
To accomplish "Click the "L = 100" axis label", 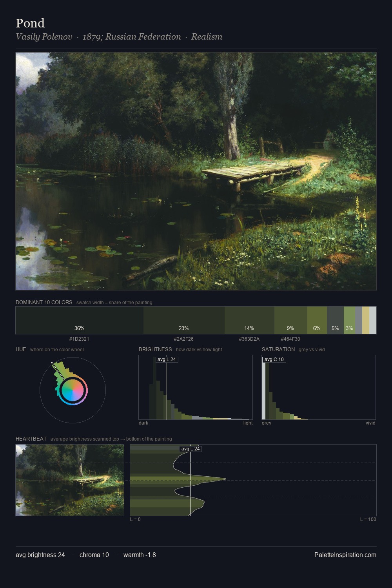I will tap(368, 519).
